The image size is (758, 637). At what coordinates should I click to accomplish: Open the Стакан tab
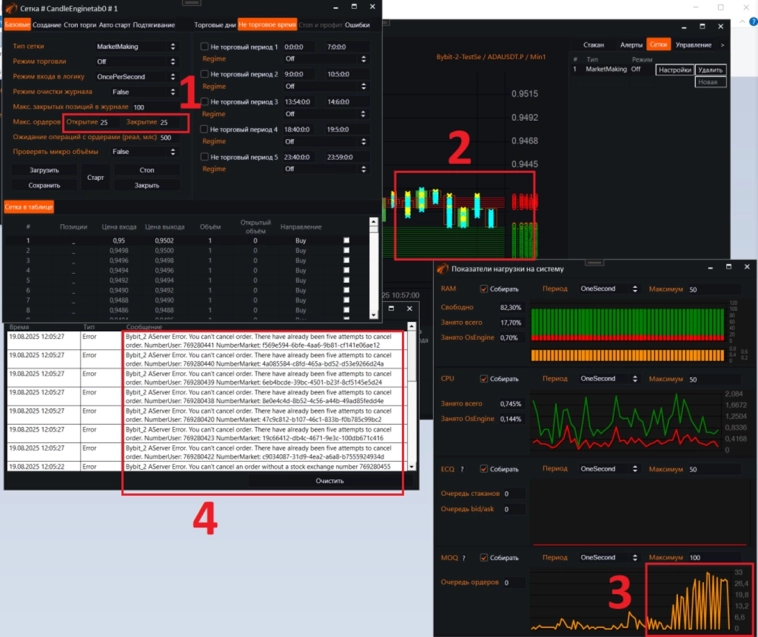coord(593,45)
